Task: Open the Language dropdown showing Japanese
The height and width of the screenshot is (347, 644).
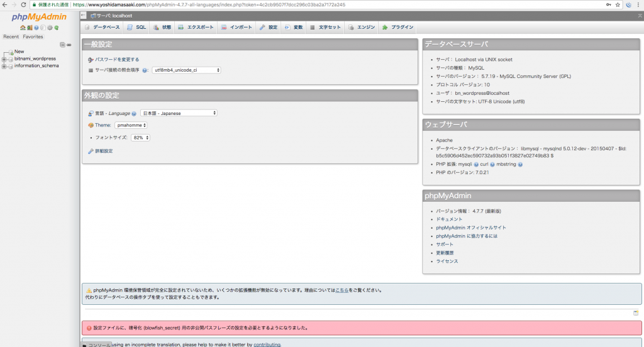Action: pyautogui.click(x=178, y=113)
